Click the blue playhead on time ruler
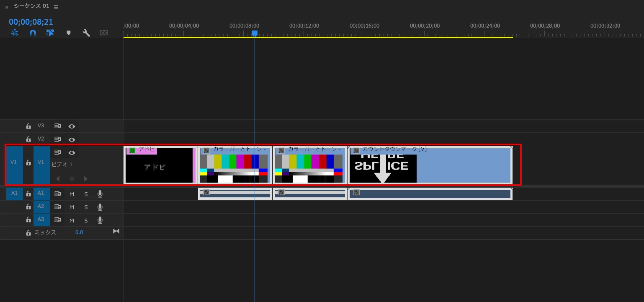 (255, 33)
